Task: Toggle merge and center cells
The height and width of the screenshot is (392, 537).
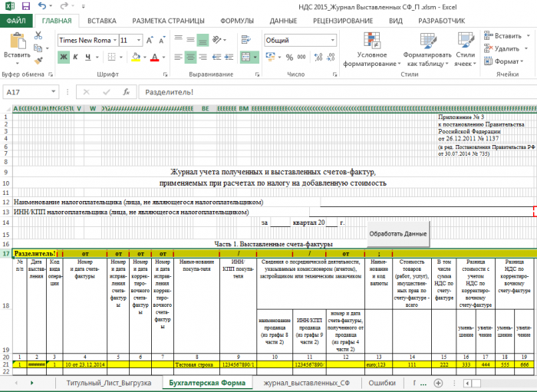Action: coord(246,58)
